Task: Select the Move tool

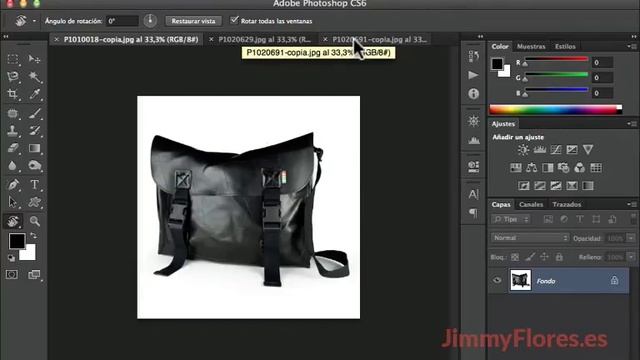Action: click(x=34, y=60)
